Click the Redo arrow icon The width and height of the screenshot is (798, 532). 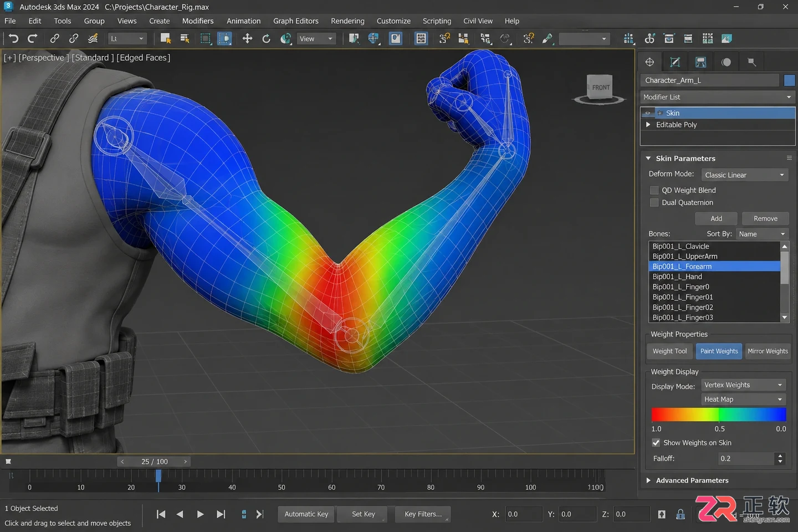coord(33,38)
